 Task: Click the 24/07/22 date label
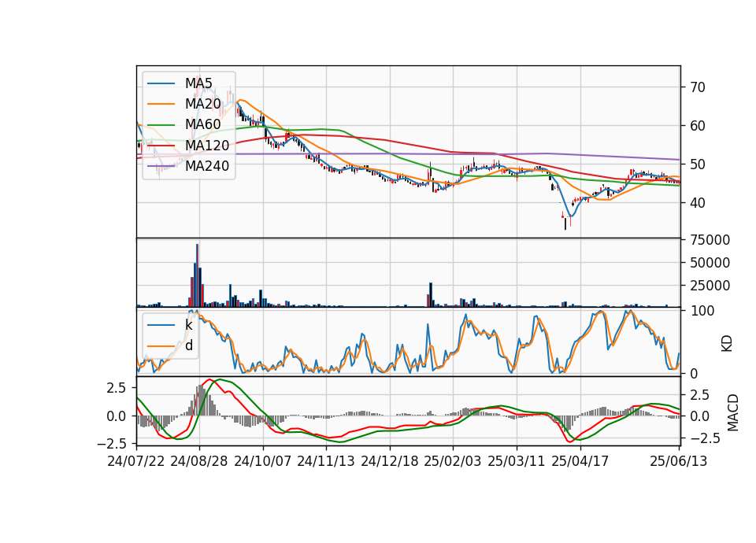pyautogui.click(x=136, y=461)
